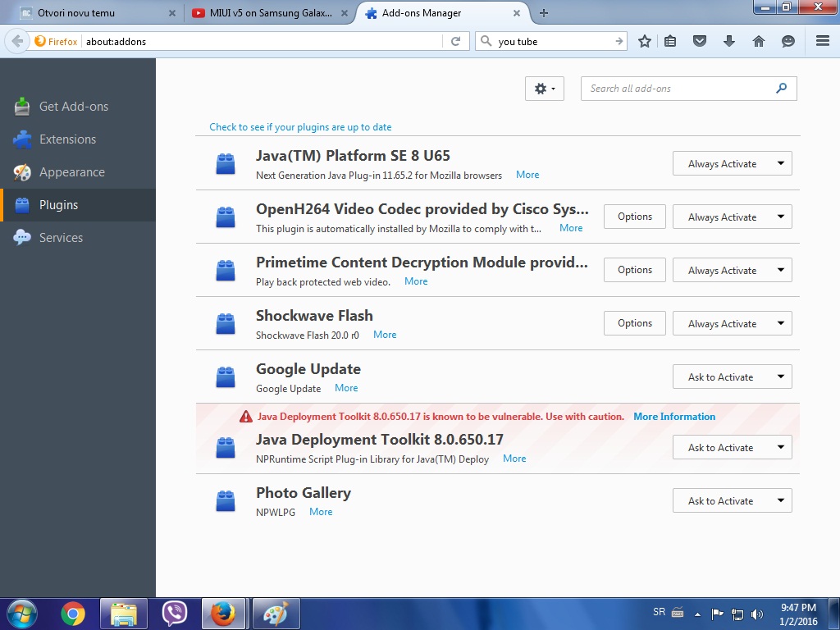Bookmark this page with the star icon

click(645, 41)
